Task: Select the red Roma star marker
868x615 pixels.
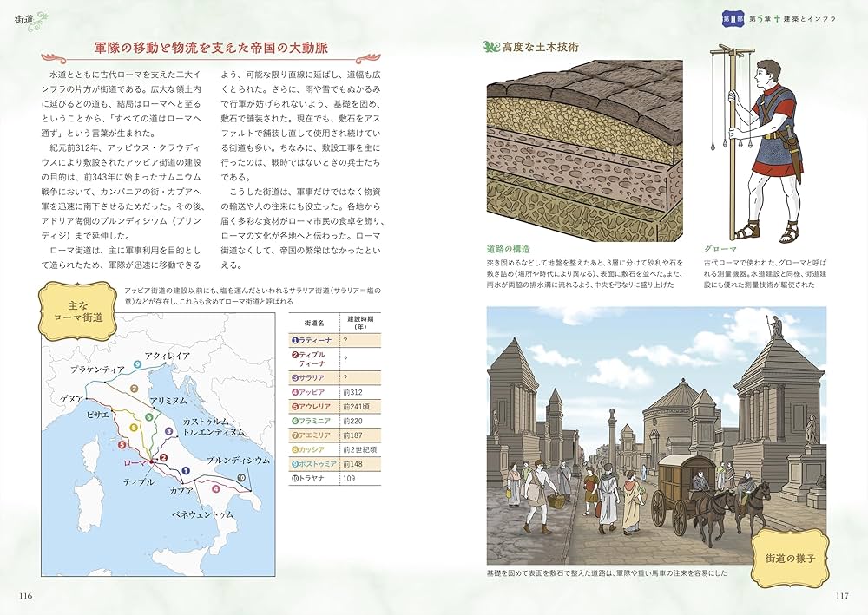Action: click(x=151, y=461)
